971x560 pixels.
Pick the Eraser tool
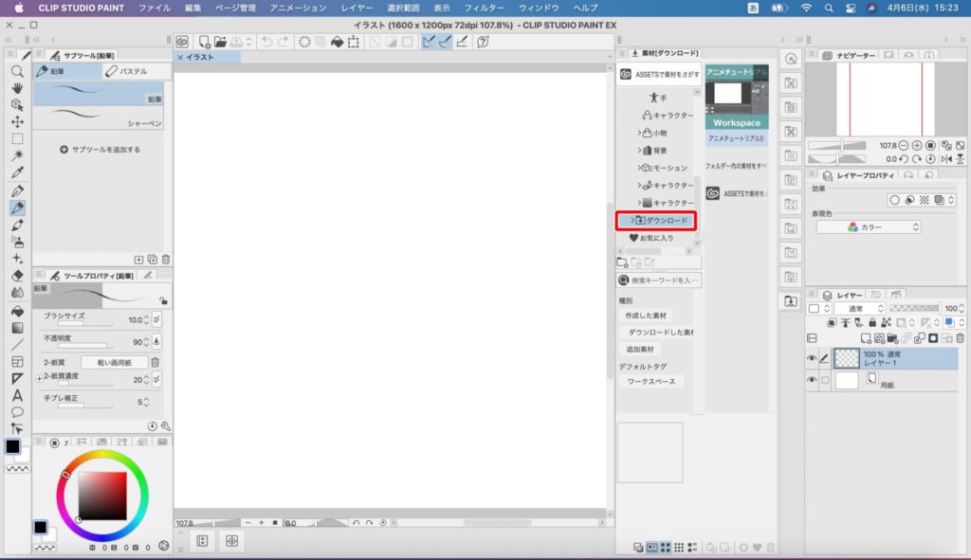pos(17,275)
